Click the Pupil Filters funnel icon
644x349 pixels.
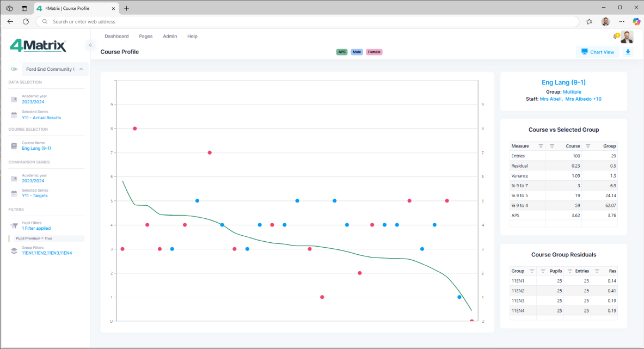tap(14, 226)
